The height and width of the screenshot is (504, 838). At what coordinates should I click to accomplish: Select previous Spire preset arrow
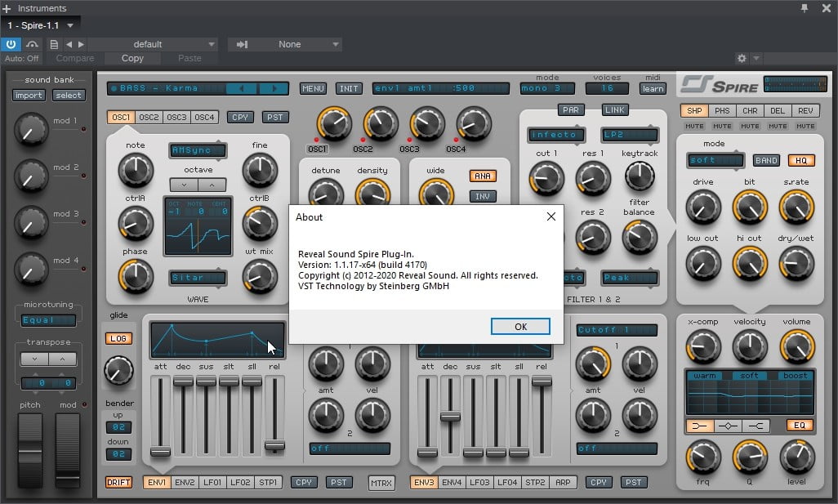(x=242, y=88)
